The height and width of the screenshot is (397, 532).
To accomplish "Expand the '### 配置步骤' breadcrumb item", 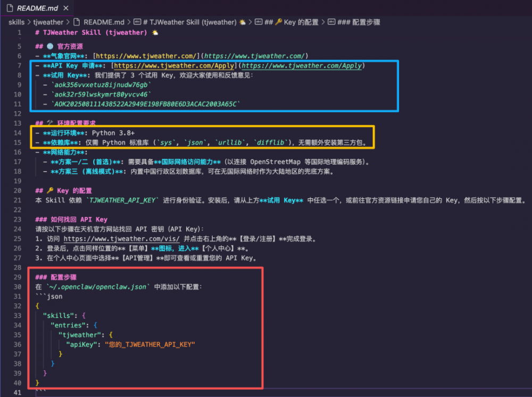I will 359,22.
